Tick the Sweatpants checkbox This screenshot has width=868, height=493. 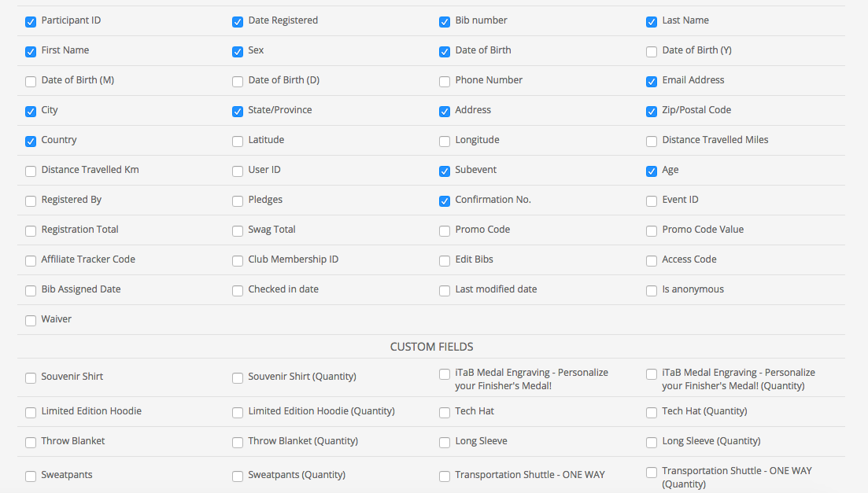(31, 476)
